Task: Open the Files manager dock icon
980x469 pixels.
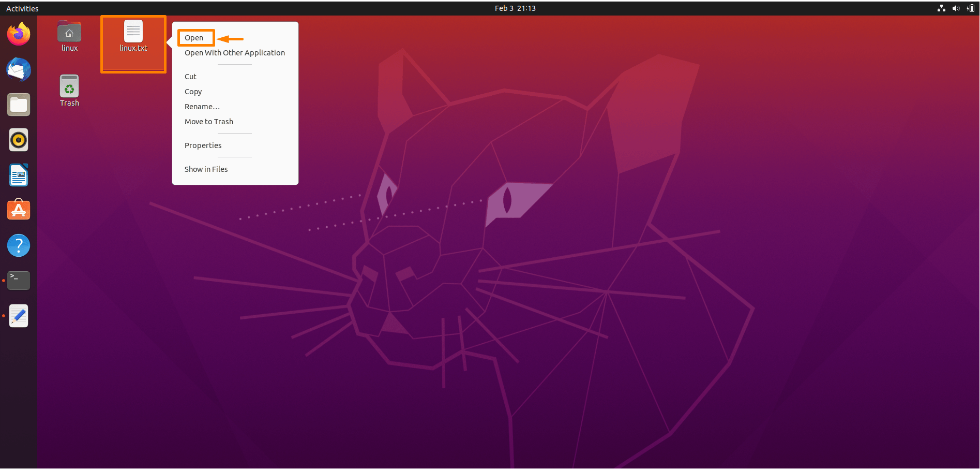Action: 19,105
